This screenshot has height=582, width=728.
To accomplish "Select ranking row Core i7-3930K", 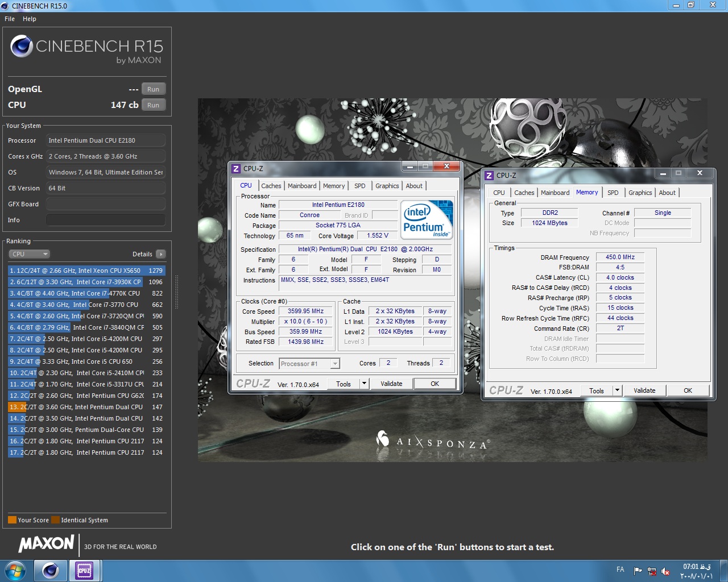I will coord(86,282).
